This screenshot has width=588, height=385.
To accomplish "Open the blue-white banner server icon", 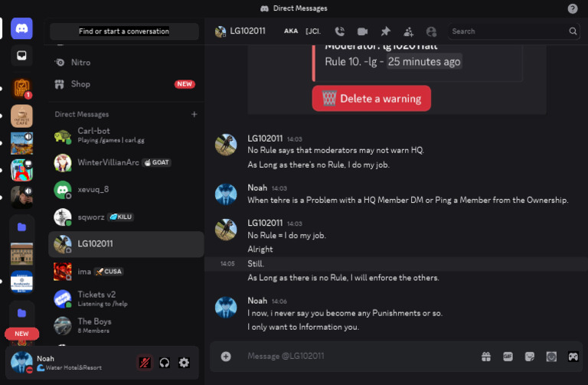I will [21, 282].
